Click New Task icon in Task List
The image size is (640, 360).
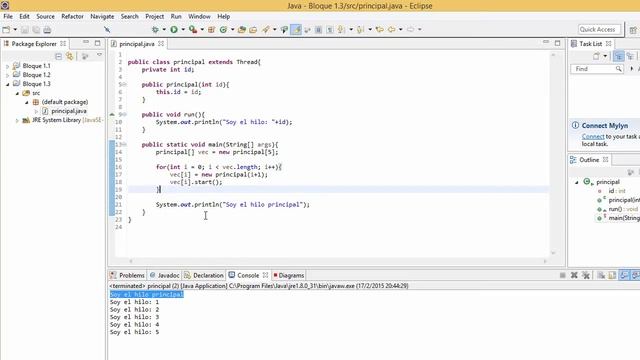point(597,56)
